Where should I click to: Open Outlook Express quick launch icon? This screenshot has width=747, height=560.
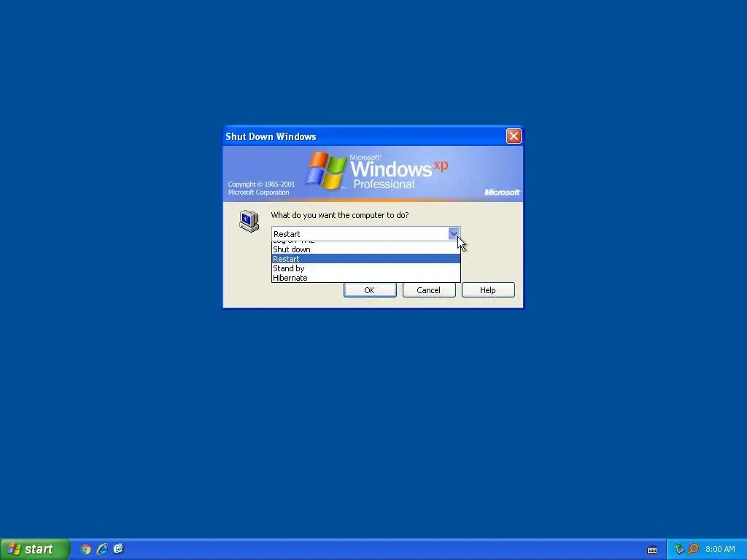tap(119, 549)
